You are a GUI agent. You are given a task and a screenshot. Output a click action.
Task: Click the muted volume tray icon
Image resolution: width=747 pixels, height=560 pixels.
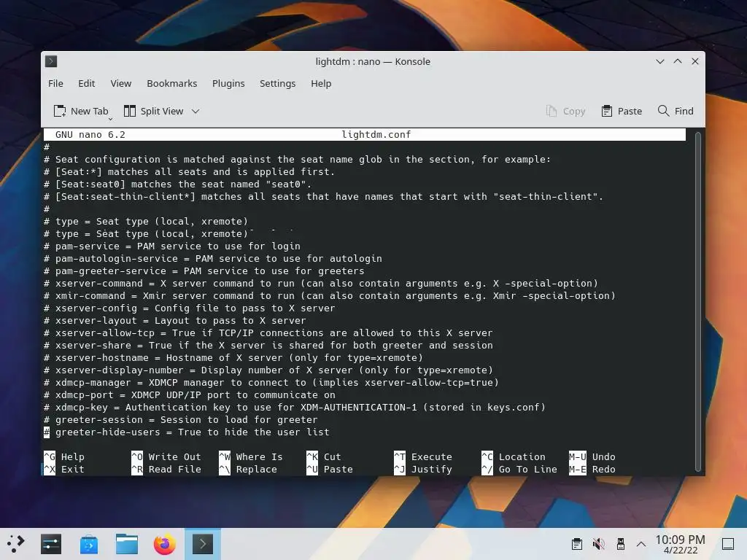click(599, 544)
